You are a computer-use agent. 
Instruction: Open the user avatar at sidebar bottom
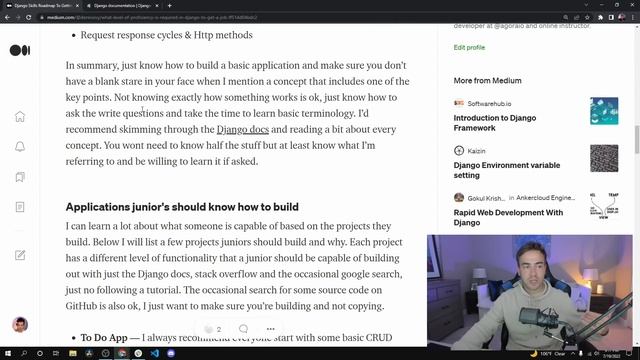20,324
